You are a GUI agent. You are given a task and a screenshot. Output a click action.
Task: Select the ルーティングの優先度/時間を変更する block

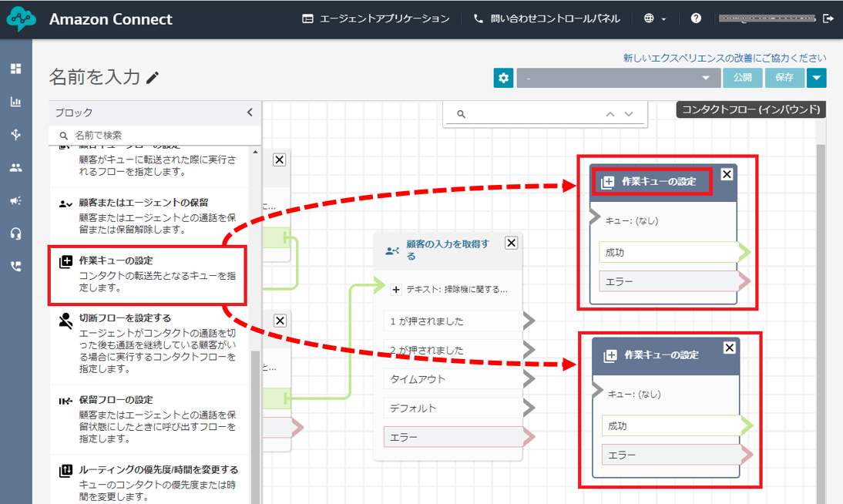149,482
